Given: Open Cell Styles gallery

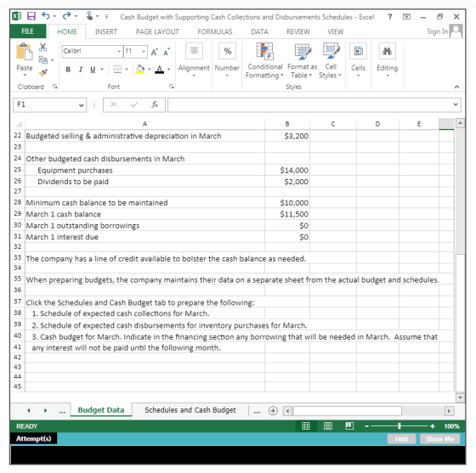Looking at the screenshot, I should tap(331, 60).
